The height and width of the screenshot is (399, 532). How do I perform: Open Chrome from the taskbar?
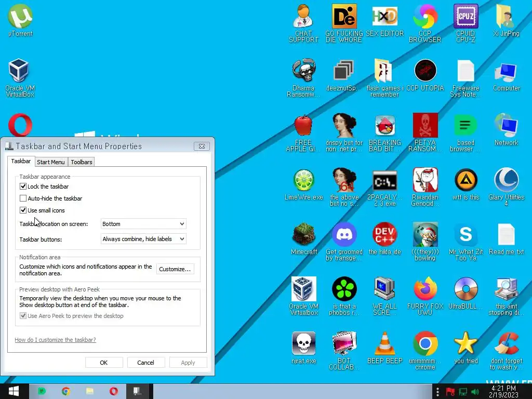pos(66,391)
